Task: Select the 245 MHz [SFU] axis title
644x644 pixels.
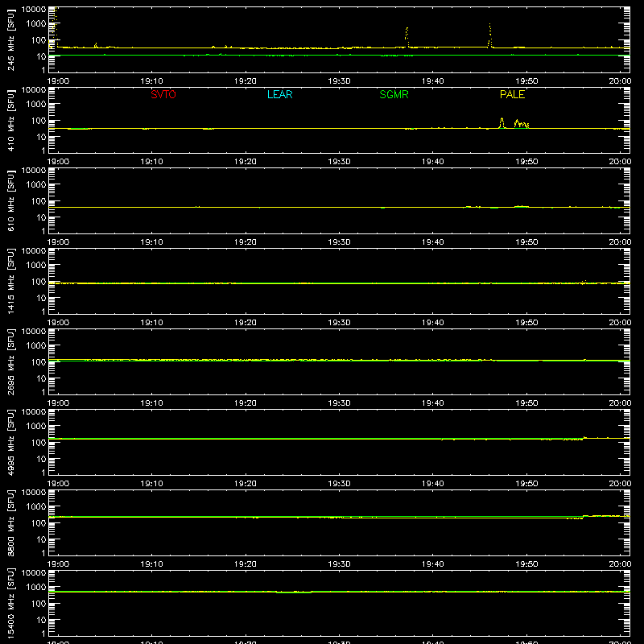Action: [10, 39]
